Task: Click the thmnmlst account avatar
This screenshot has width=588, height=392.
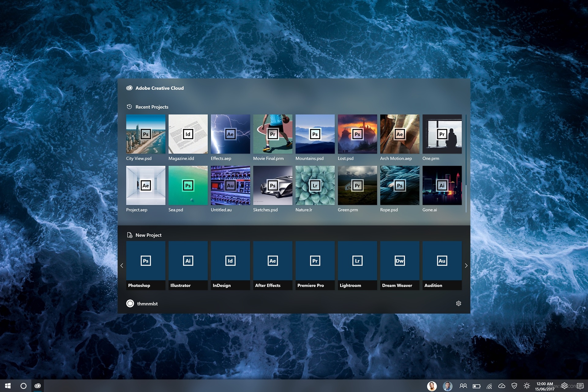Action: pyautogui.click(x=130, y=303)
